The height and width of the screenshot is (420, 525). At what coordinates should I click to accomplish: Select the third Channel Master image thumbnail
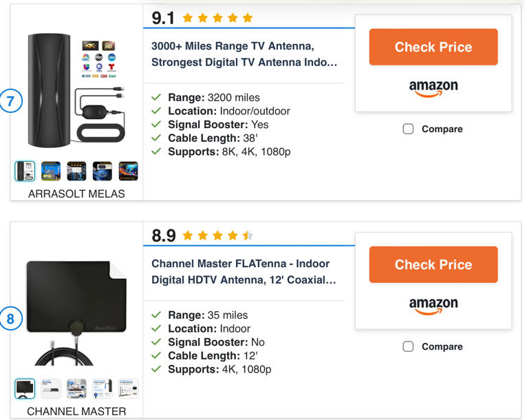pyautogui.click(x=76, y=388)
